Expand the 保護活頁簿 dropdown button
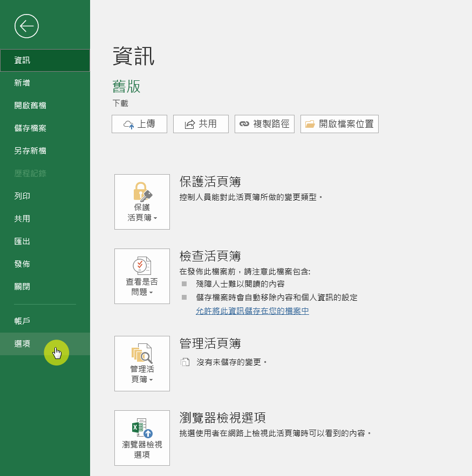Viewport: 472px width, 476px height. tap(142, 202)
